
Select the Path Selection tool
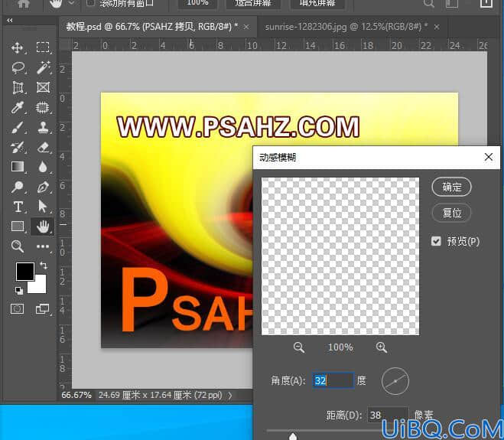(x=42, y=207)
